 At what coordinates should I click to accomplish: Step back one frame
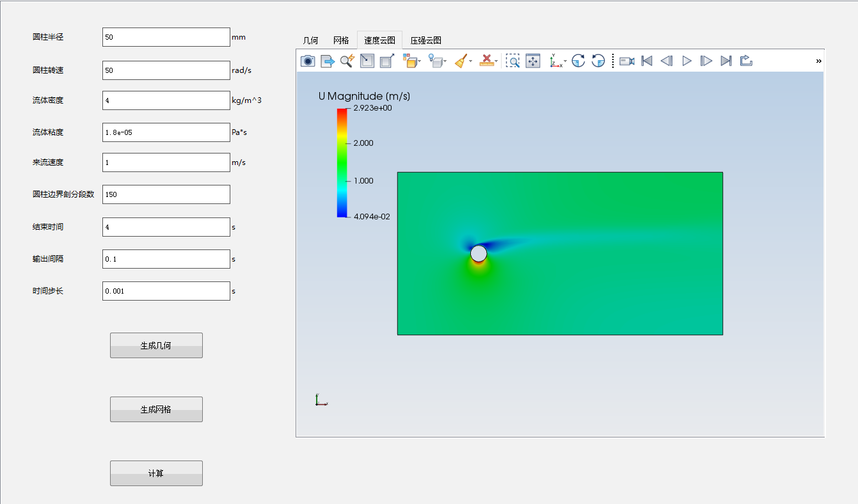667,61
